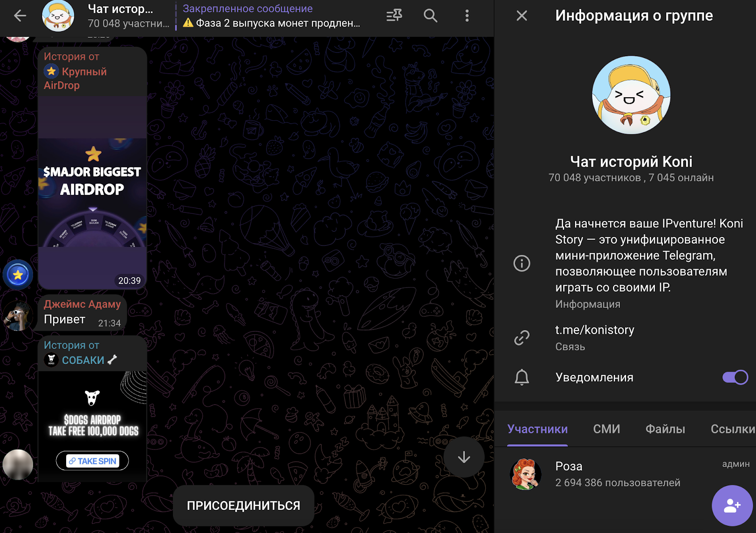Click the group title Чат историй Koni
The image size is (756, 533).
click(631, 162)
